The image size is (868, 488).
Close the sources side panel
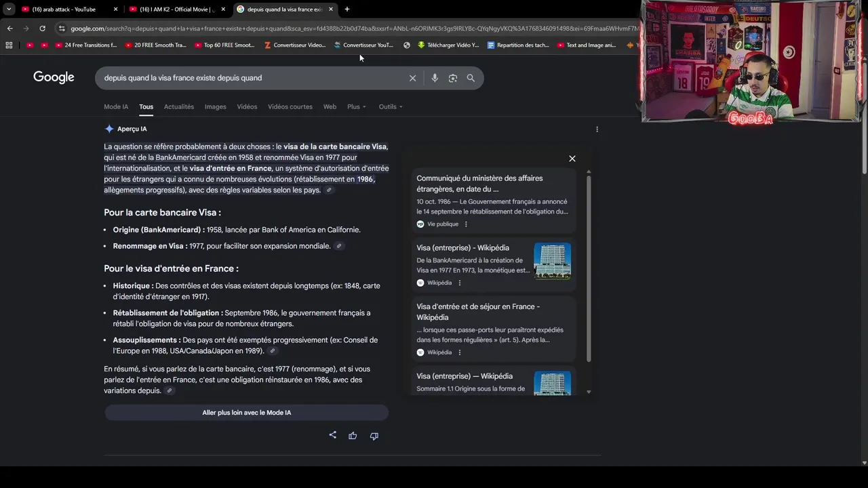pos(572,159)
